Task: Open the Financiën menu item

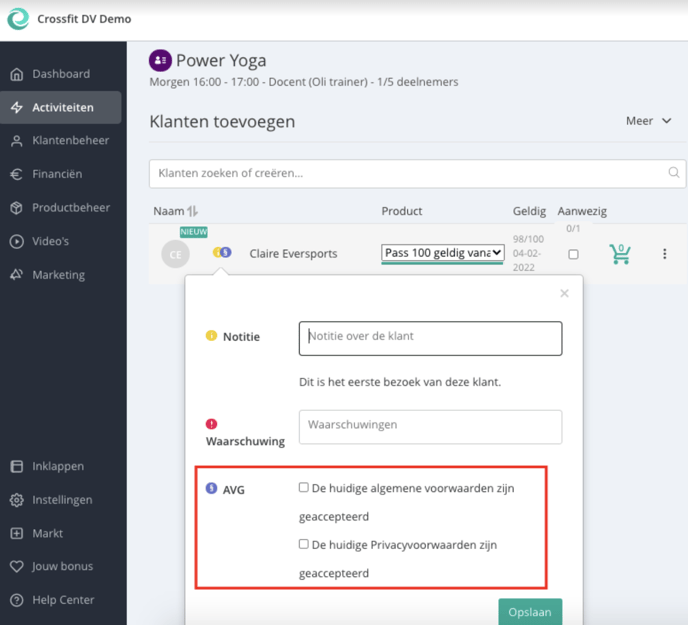Action: pyautogui.click(x=57, y=174)
